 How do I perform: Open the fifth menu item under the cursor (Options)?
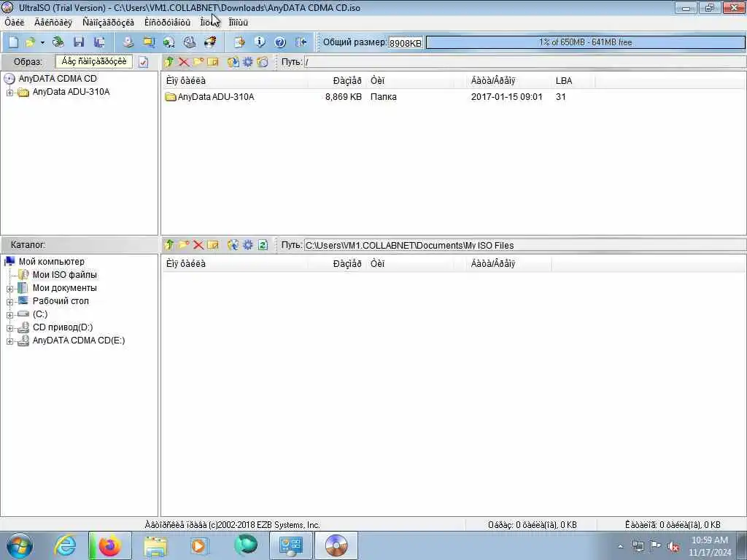pos(209,23)
